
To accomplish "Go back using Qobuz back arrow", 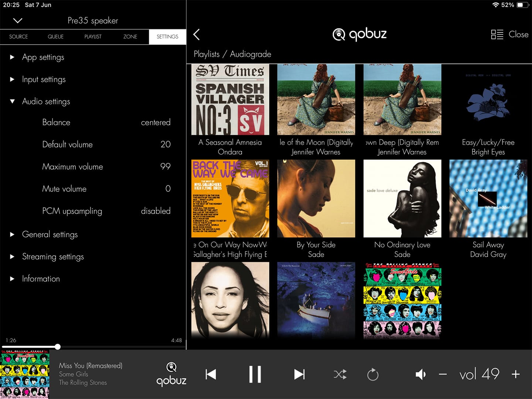I will coord(197,35).
